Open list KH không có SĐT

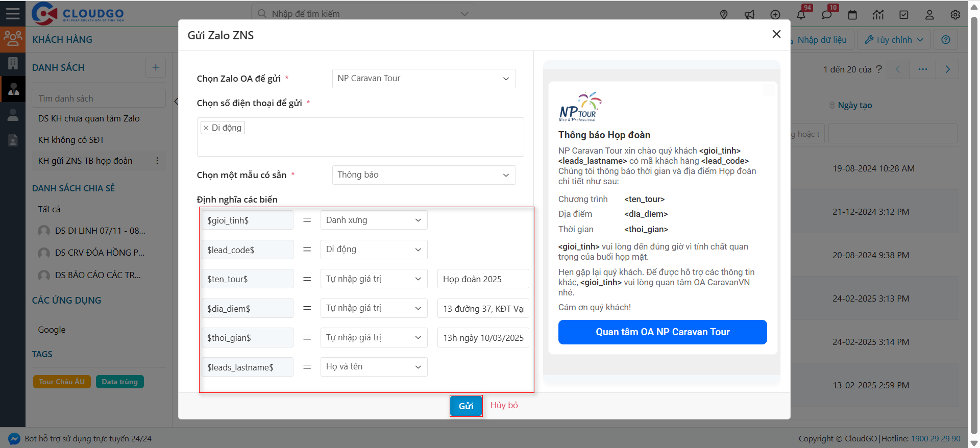pyautogui.click(x=71, y=140)
